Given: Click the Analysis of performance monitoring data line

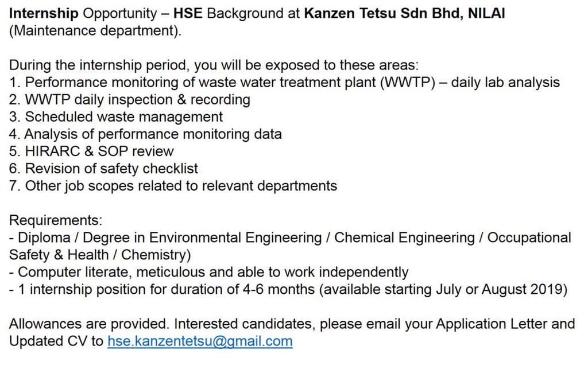Looking at the screenshot, I should pos(145,134).
